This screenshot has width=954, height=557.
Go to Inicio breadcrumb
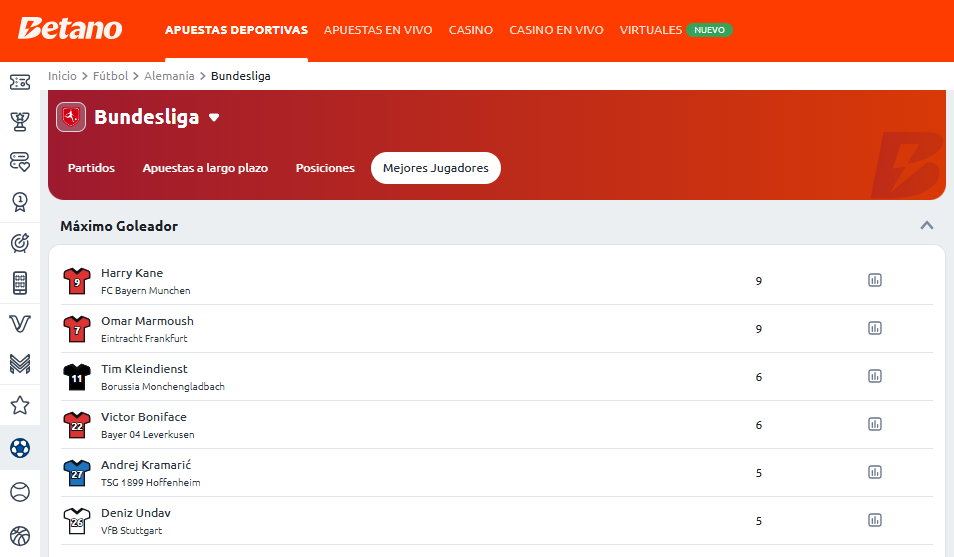(62, 76)
